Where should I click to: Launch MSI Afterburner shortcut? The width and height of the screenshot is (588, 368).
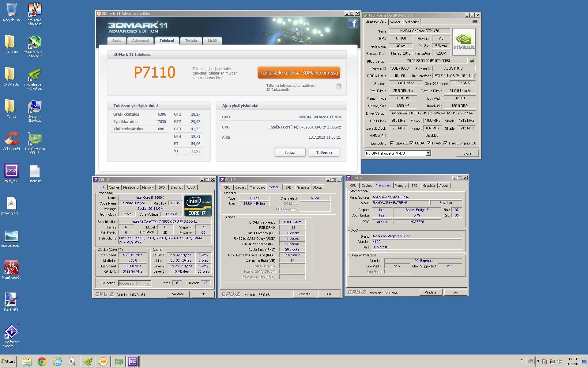[35, 47]
